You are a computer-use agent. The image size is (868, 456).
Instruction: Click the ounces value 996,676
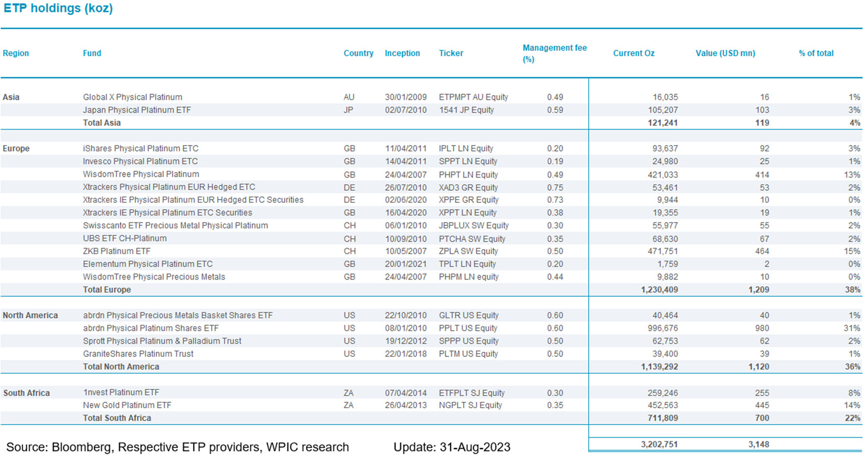662,328
